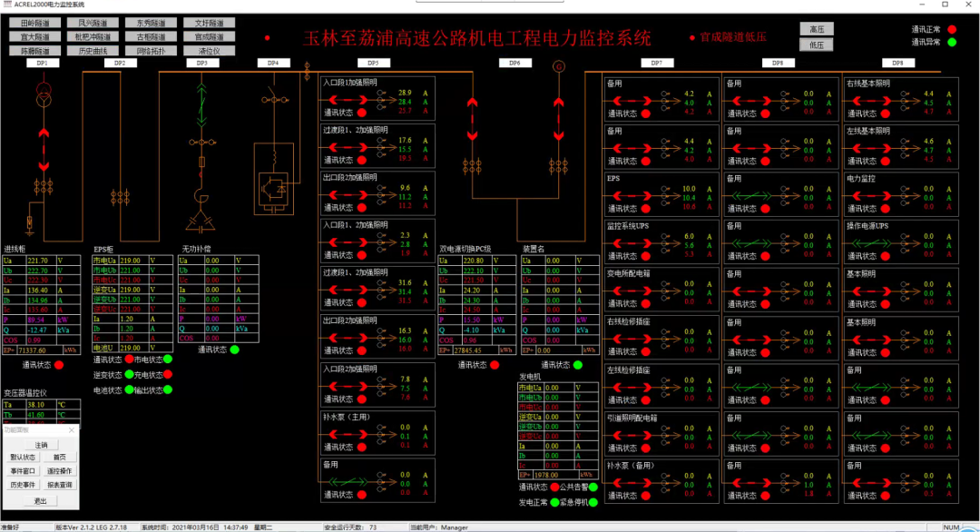Click 首页 in the function panel
This screenshot has width=980, height=532.
59,458
